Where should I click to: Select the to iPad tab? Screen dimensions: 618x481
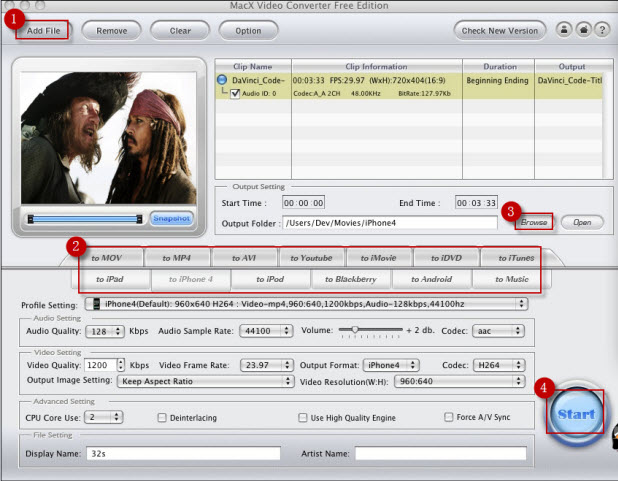(x=110, y=279)
